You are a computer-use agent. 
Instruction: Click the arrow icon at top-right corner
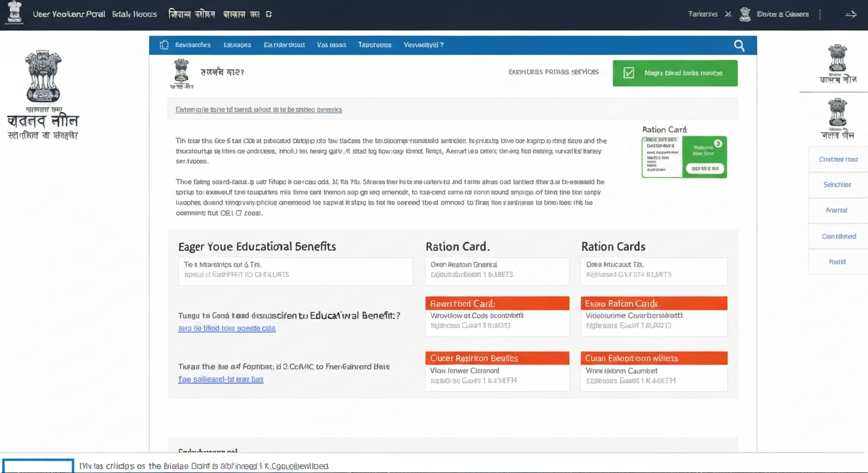coord(851,14)
